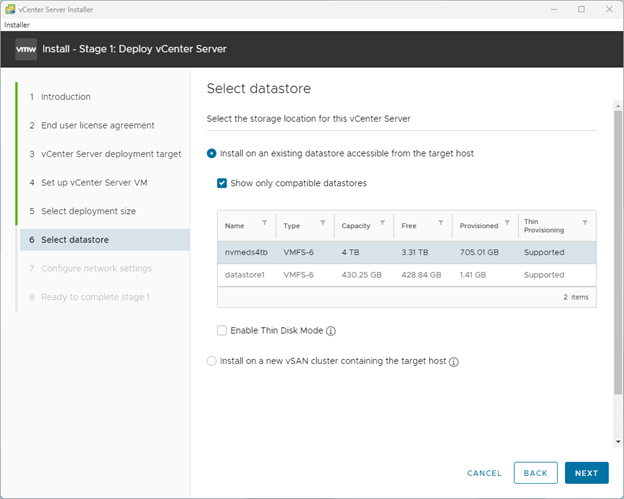Select install on a new vSAN cluster radio
The height and width of the screenshot is (499, 624).
click(211, 361)
